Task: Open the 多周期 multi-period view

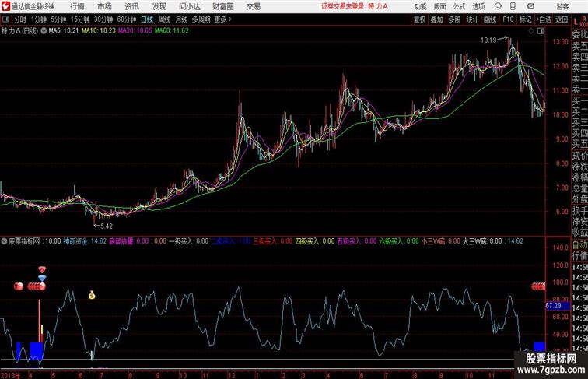Action: click(x=201, y=19)
